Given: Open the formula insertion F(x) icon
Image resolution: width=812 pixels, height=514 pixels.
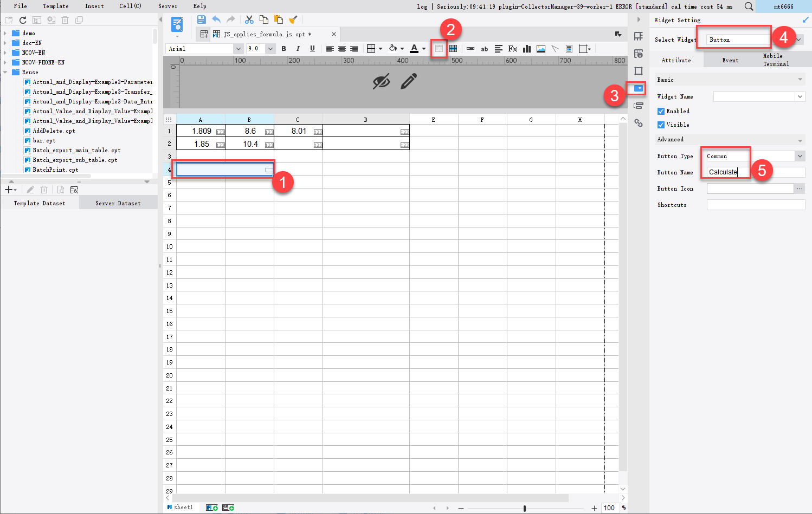Looking at the screenshot, I should click(x=513, y=49).
